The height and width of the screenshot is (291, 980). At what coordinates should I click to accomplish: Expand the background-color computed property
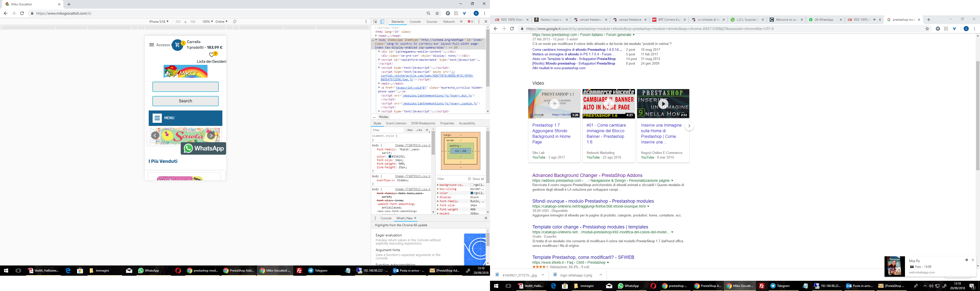[x=438, y=185]
